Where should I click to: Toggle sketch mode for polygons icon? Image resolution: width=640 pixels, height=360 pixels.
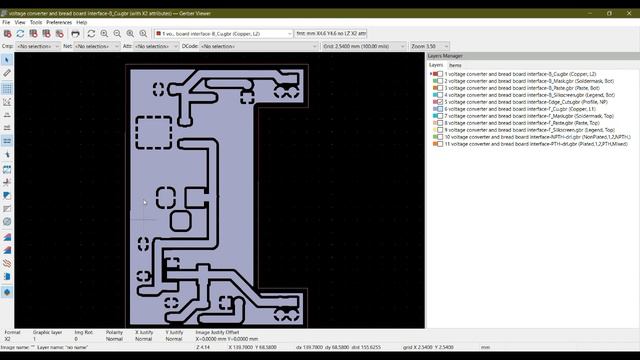[x=7, y=196]
